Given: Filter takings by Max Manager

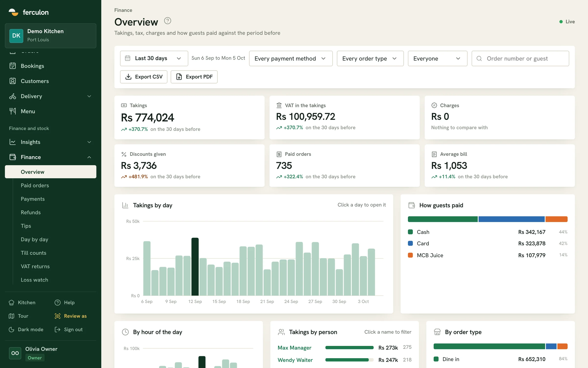Looking at the screenshot, I should pyautogui.click(x=294, y=347).
